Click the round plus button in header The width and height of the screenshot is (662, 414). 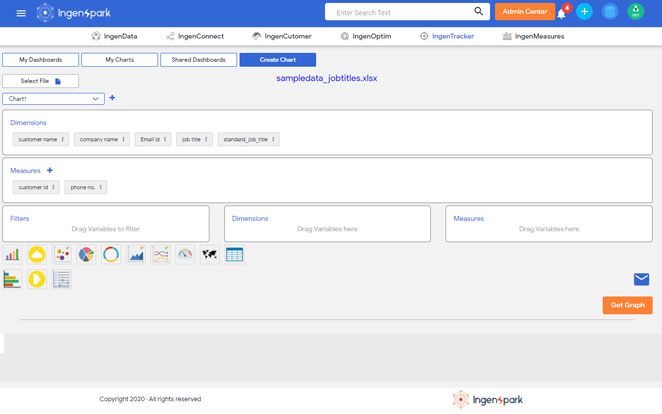pos(585,12)
